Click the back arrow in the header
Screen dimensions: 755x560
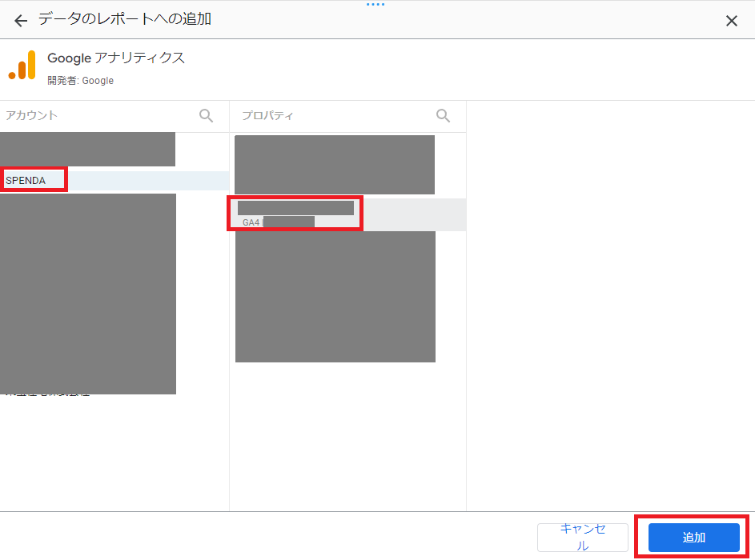21,21
